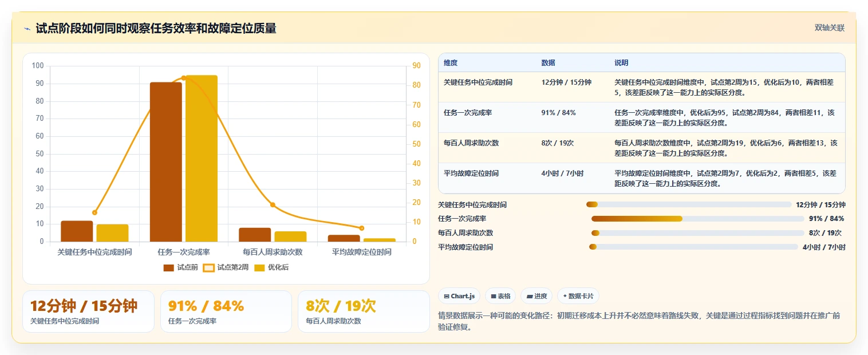Click chart x-axis label 平均故障定位时间
The image size is (868, 355).
pos(362,252)
